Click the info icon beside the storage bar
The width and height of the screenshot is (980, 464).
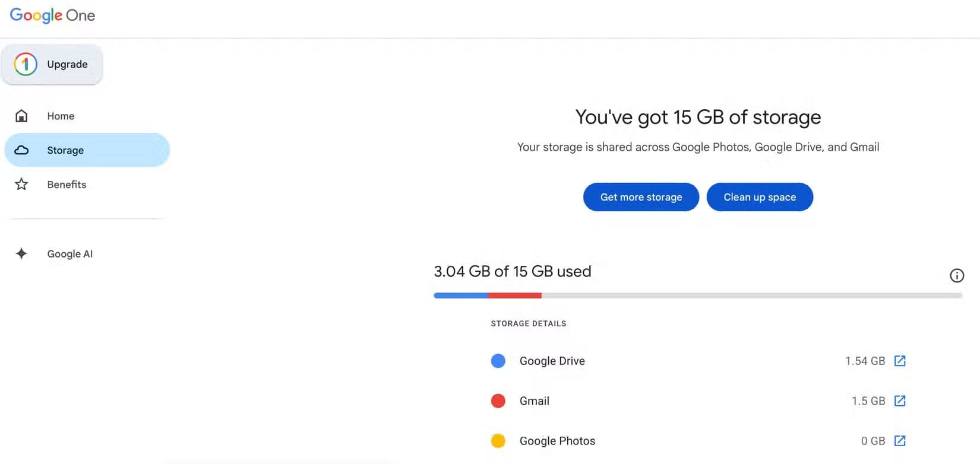tap(957, 275)
